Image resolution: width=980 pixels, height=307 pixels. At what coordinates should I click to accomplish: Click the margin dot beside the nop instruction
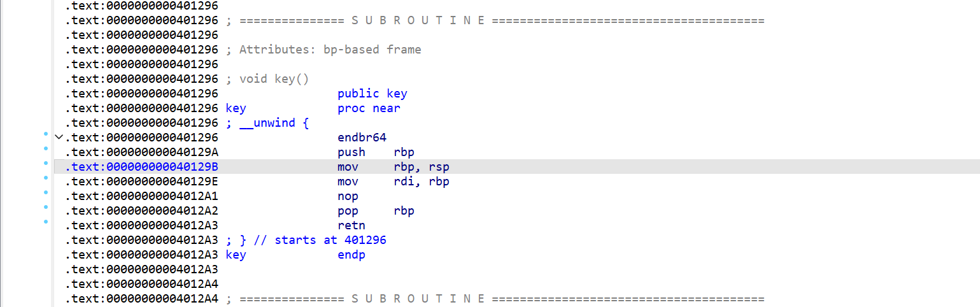[45, 193]
